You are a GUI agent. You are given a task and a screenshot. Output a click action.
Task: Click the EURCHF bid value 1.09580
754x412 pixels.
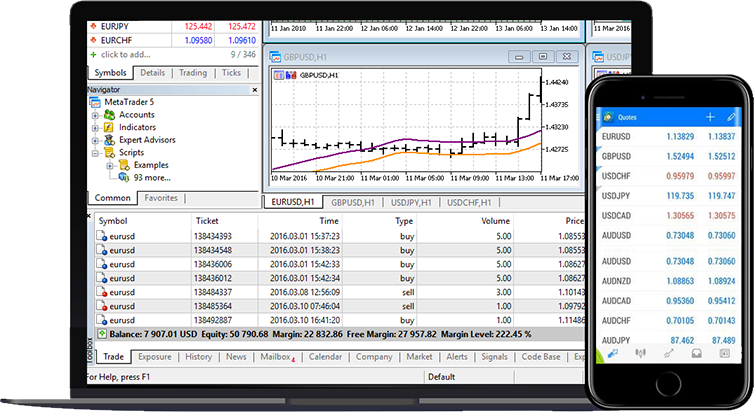click(x=198, y=40)
